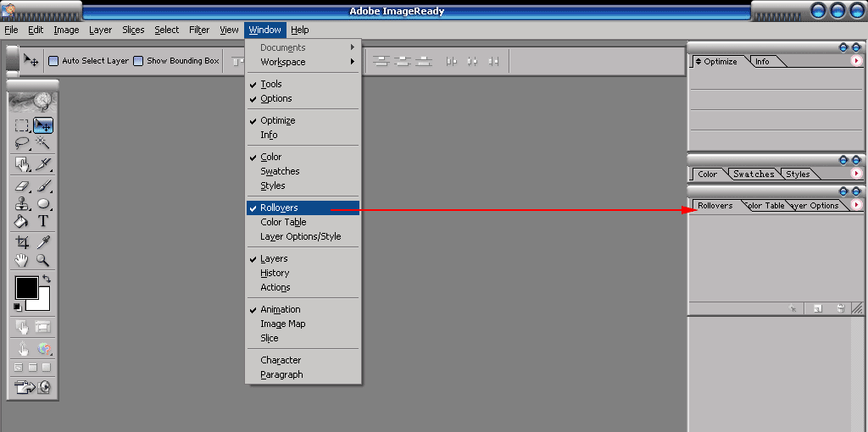This screenshot has height=432, width=868.
Task: Open the Slices menu
Action: pos(133,30)
